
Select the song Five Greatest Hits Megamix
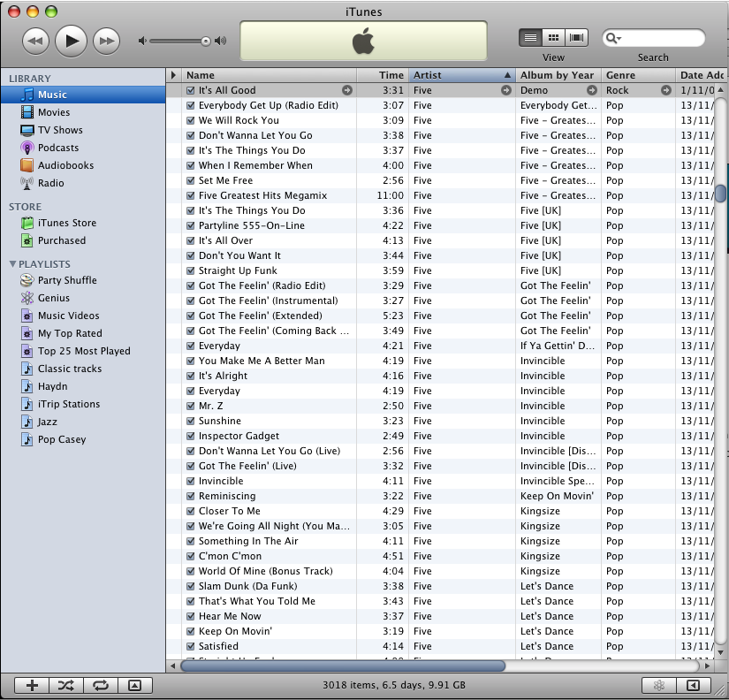262,195
